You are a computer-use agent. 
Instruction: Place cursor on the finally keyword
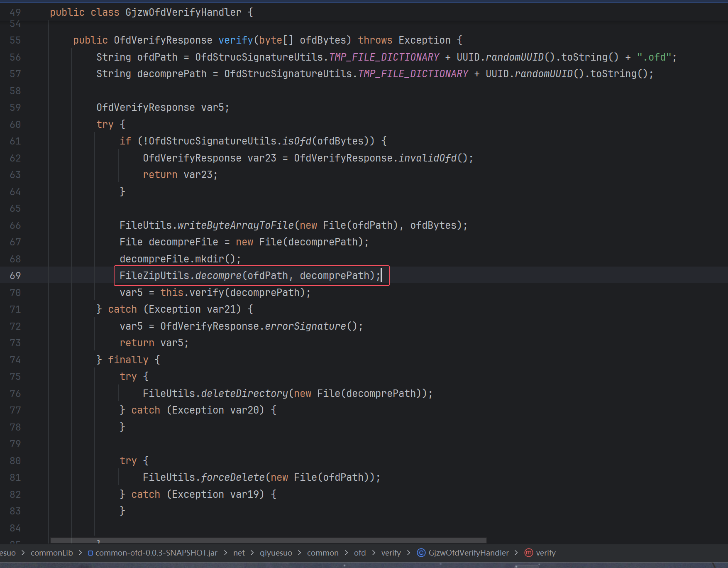128,360
